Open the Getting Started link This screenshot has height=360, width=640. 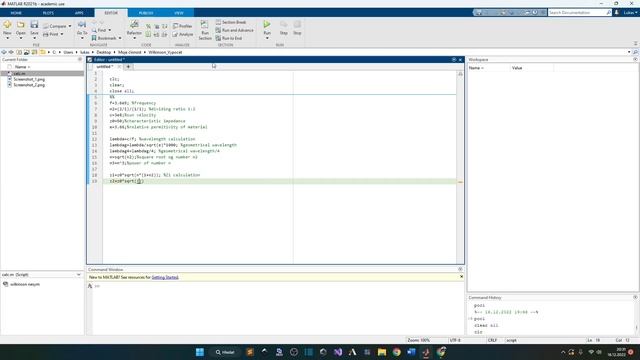tap(165, 277)
